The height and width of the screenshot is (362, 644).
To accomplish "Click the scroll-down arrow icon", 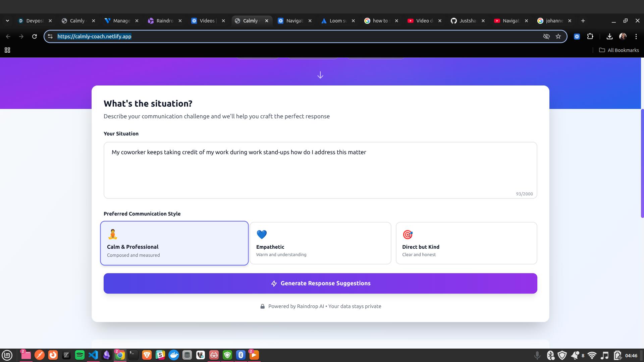I will 320,75.
